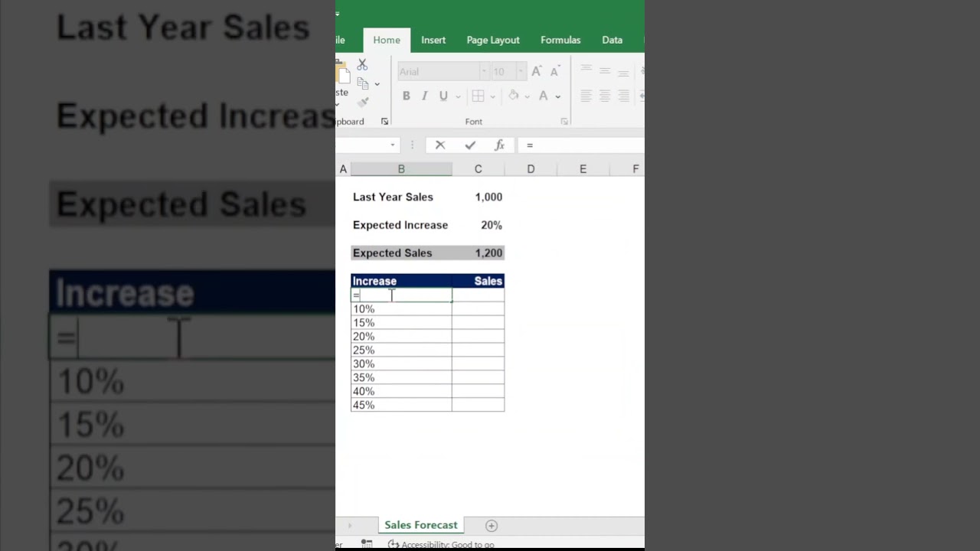Click the macro record icon in status bar
The width and height of the screenshot is (980, 551).
(367, 544)
